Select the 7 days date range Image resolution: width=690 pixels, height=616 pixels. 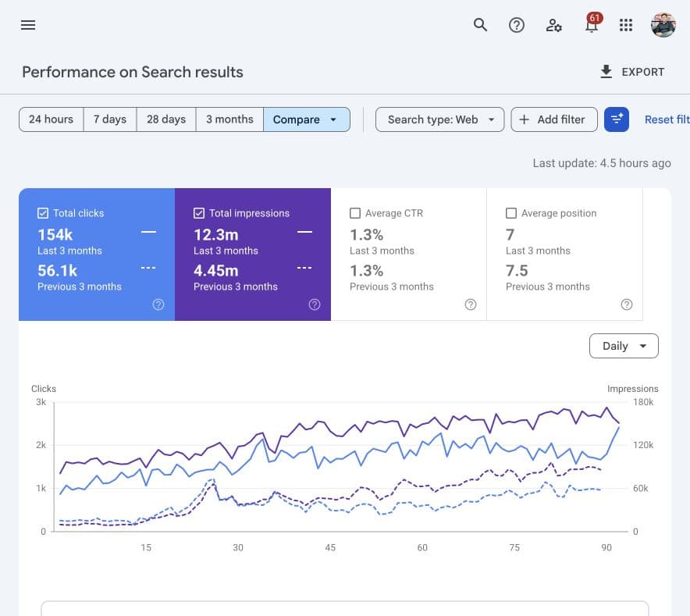(110, 119)
